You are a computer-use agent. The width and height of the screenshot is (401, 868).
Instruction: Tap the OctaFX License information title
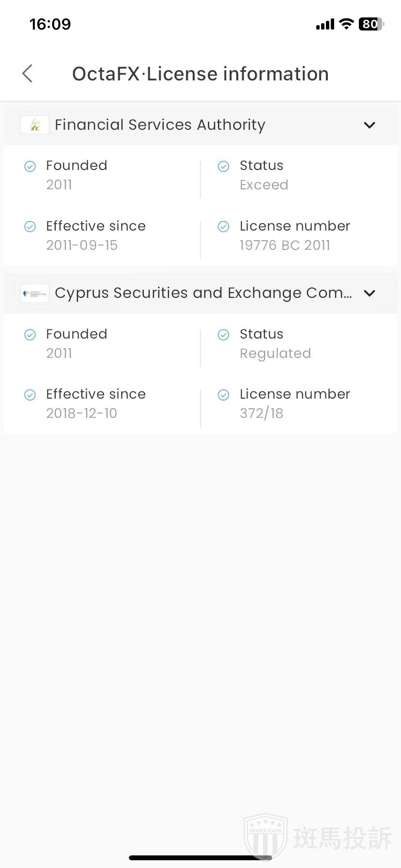200,74
